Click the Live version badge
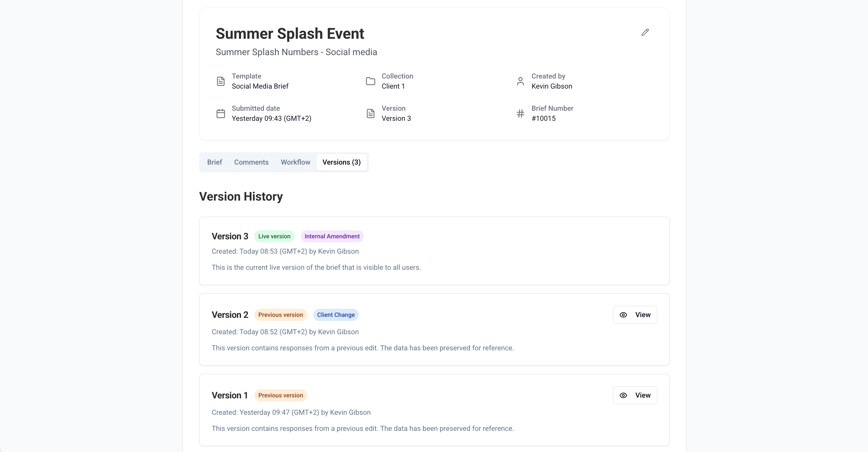The height and width of the screenshot is (452, 868). tap(274, 237)
